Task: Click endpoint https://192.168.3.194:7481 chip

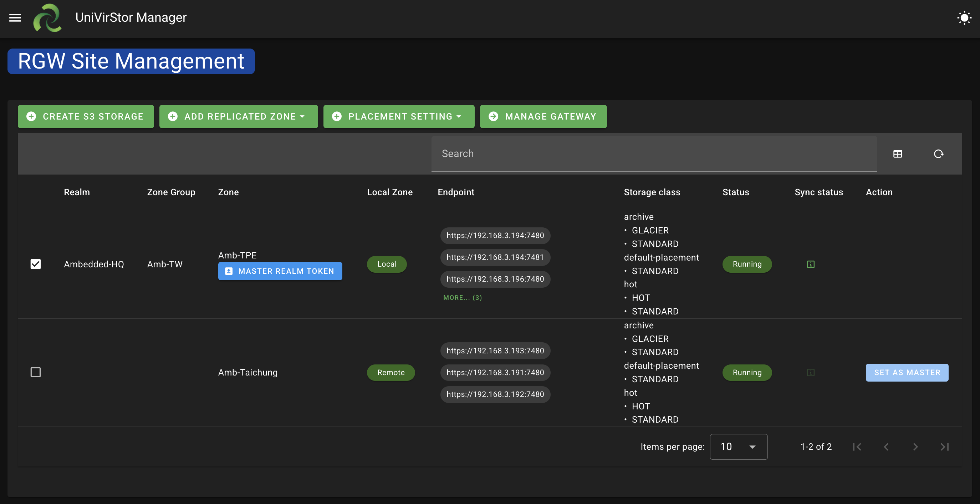Action: (x=495, y=257)
